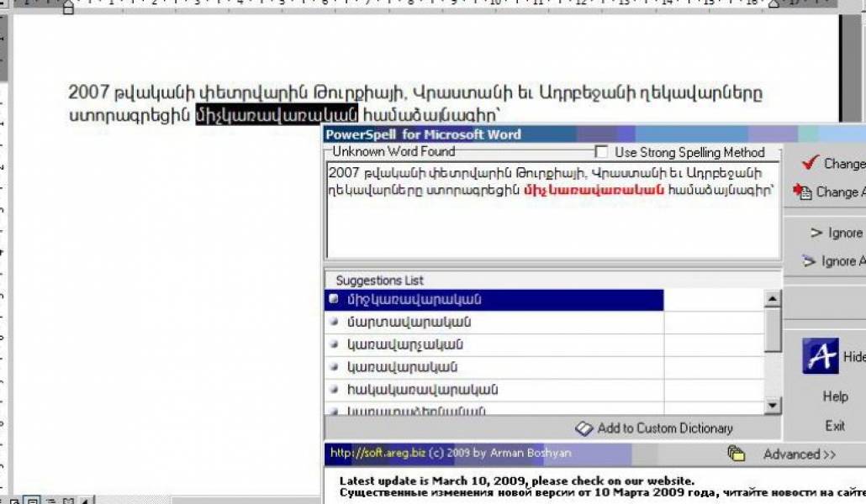866x504 pixels.
Task: Click the first-line indent marker on ruler
Action: coord(68,3)
